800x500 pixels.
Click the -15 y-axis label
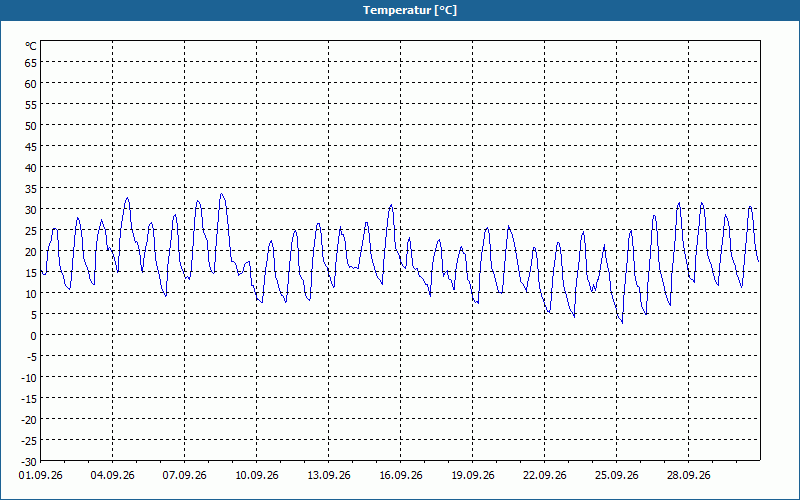(29, 399)
